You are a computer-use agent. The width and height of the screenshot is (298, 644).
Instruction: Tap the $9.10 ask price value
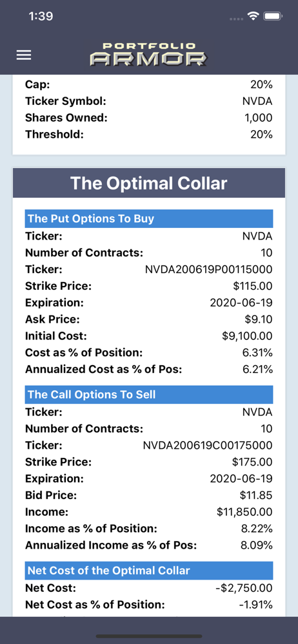coord(259,319)
